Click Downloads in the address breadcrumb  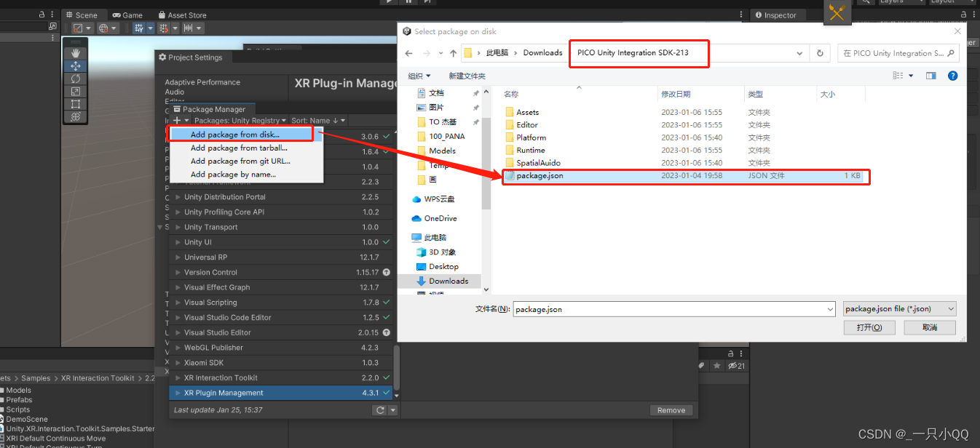[x=542, y=52]
